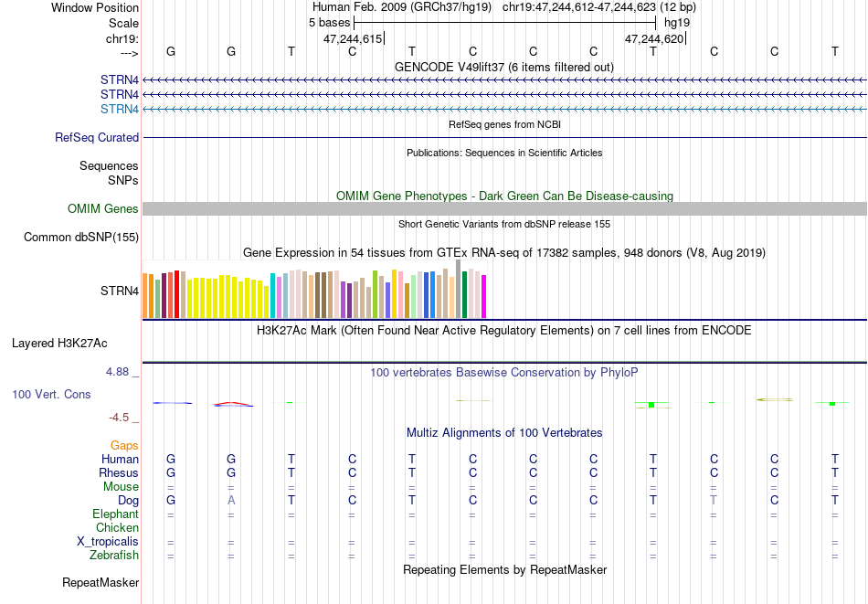Open the GENCODE V49lift37 track title
The height and width of the screenshot is (604, 868).
(503, 67)
